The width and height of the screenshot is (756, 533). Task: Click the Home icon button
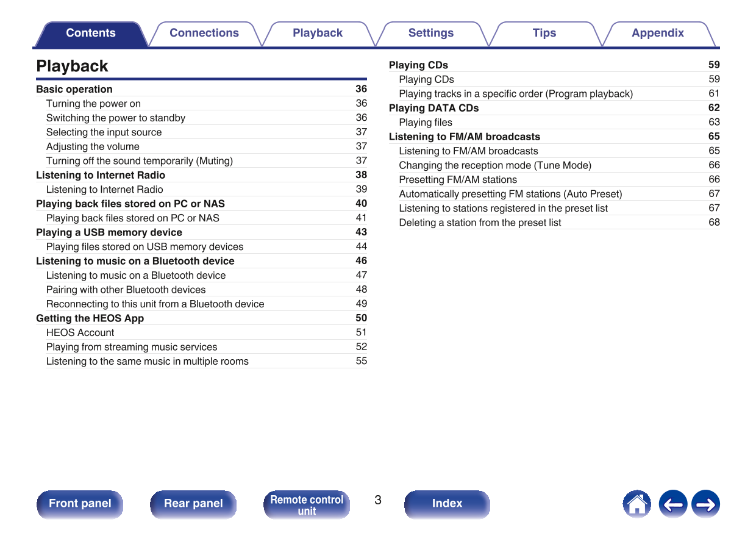pos(637,504)
